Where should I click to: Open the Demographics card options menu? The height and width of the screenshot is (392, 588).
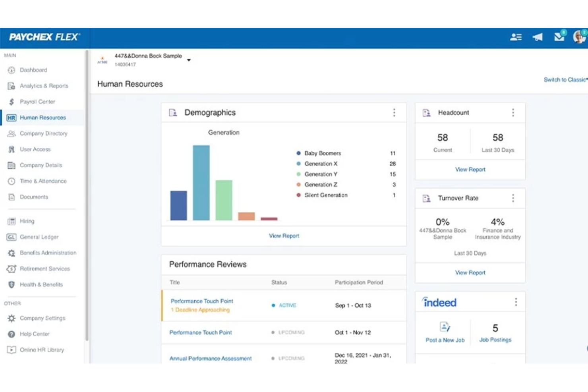coord(395,113)
